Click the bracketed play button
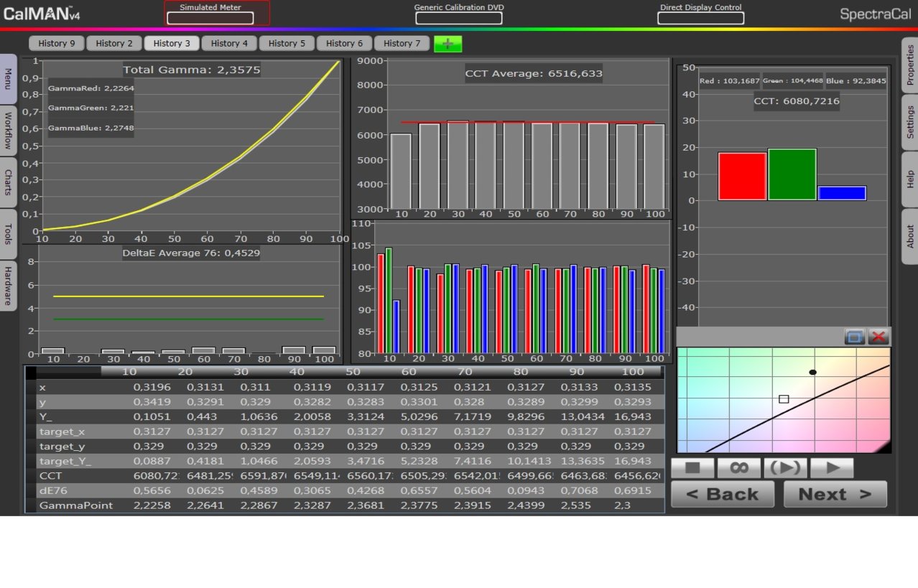The height and width of the screenshot is (588, 918). (785, 468)
